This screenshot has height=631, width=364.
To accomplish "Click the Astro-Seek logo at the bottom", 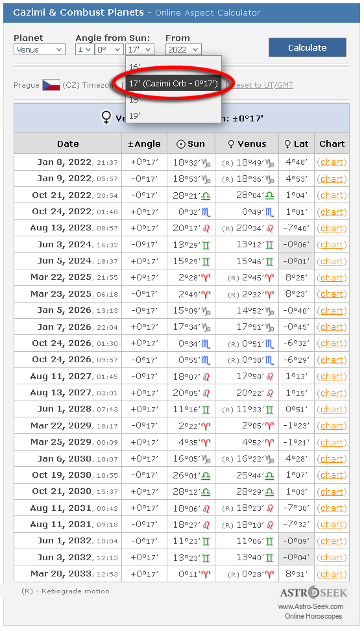I will (313, 593).
